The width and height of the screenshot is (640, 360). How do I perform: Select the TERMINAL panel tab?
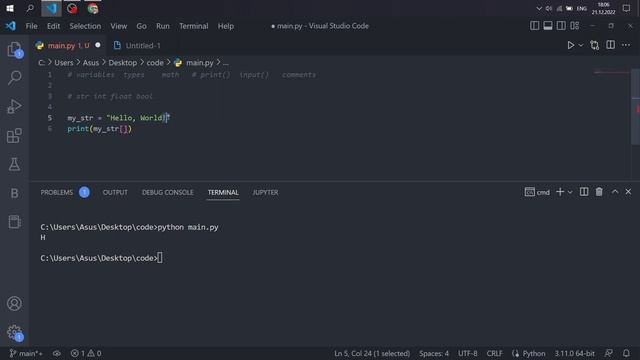pyautogui.click(x=223, y=192)
